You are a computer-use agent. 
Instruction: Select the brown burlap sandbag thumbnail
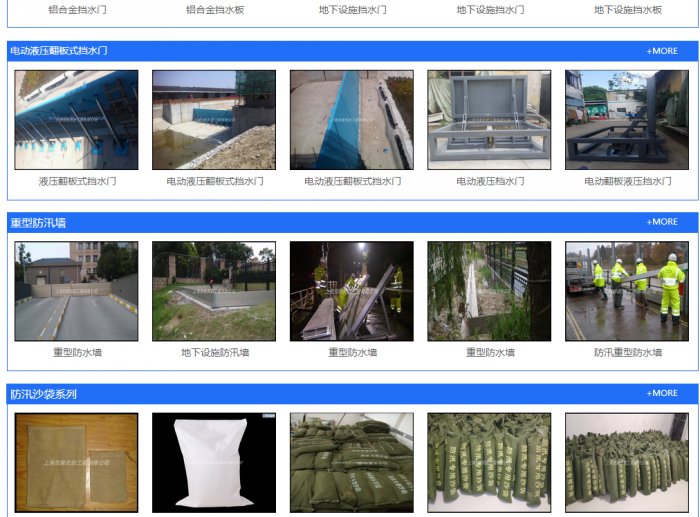click(x=77, y=462)
